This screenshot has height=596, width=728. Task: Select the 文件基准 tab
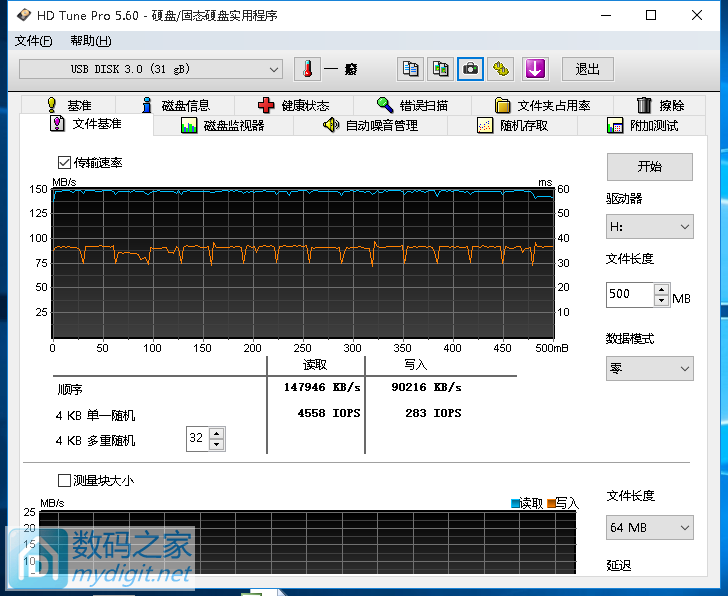(86, 124)
